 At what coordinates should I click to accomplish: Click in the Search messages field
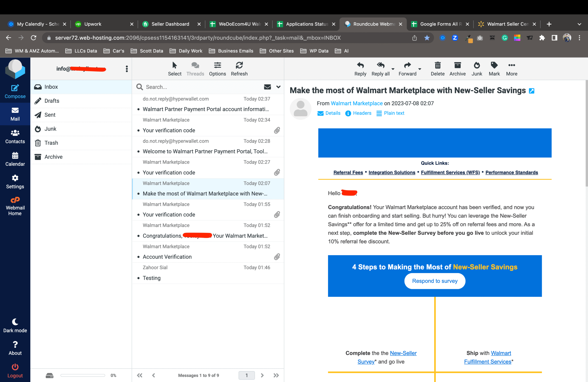pos(198,87)
